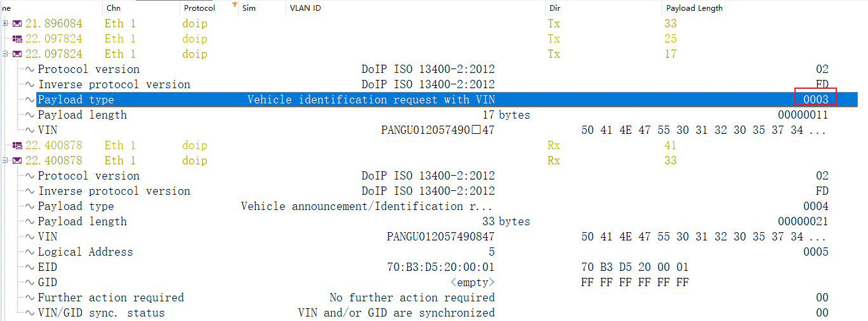
Task: Click the envelope icon of the 25-byte Tx message
Action: point(17,39)
